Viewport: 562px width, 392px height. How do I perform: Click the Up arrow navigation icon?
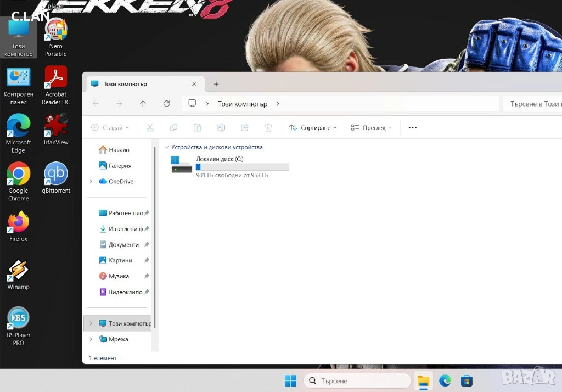click(143, 104)
